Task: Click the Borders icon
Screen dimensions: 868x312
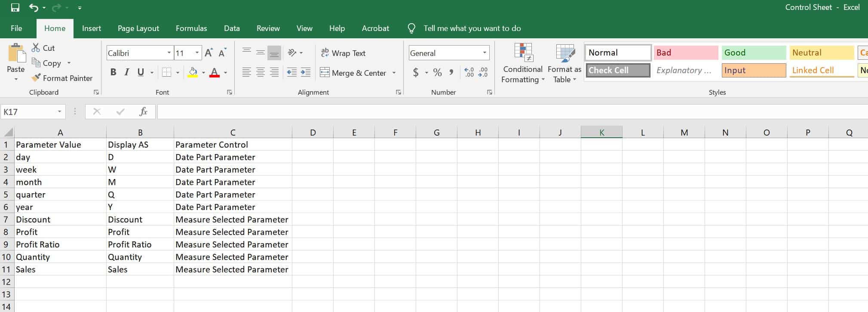Action: pos(167,72)
